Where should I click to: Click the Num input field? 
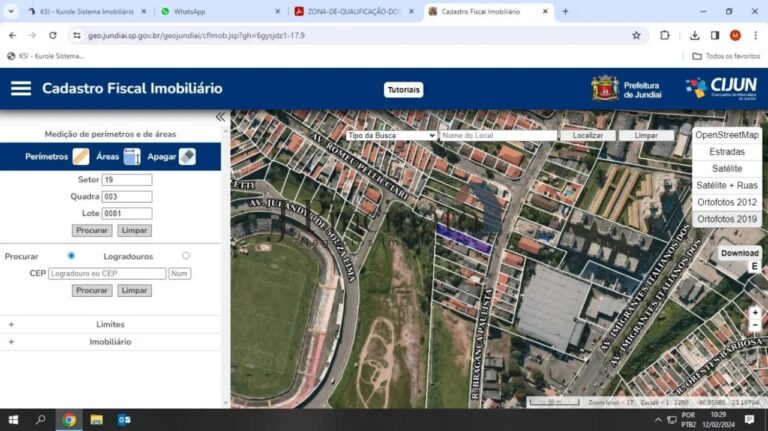pos(179,273)
